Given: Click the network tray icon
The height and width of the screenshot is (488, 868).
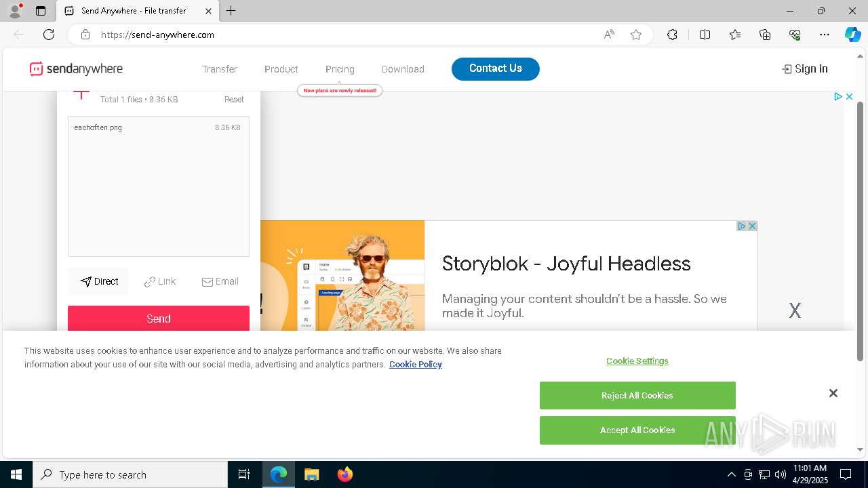Looking at the screenshot, I should tap(764, 474).
